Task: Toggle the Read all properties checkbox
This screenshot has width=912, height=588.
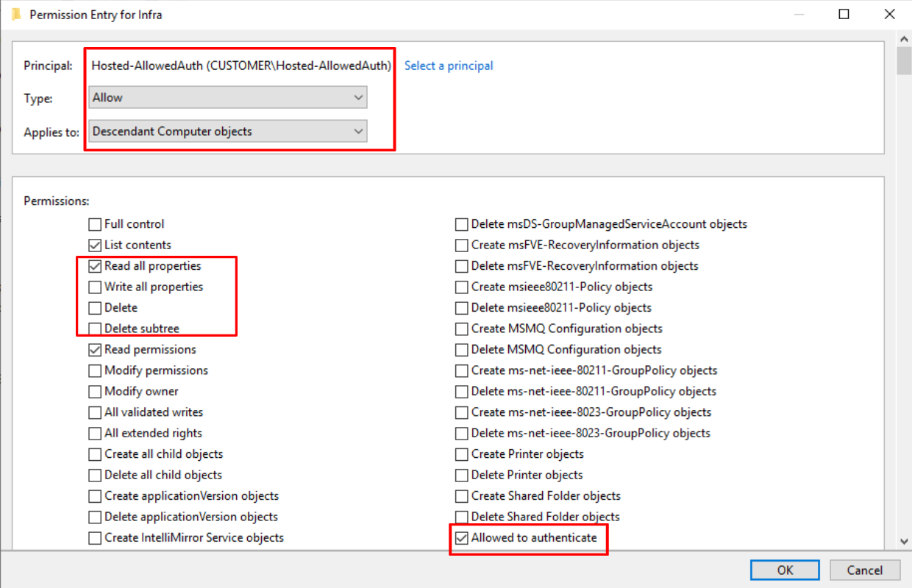Action: (x=95, y=266)
